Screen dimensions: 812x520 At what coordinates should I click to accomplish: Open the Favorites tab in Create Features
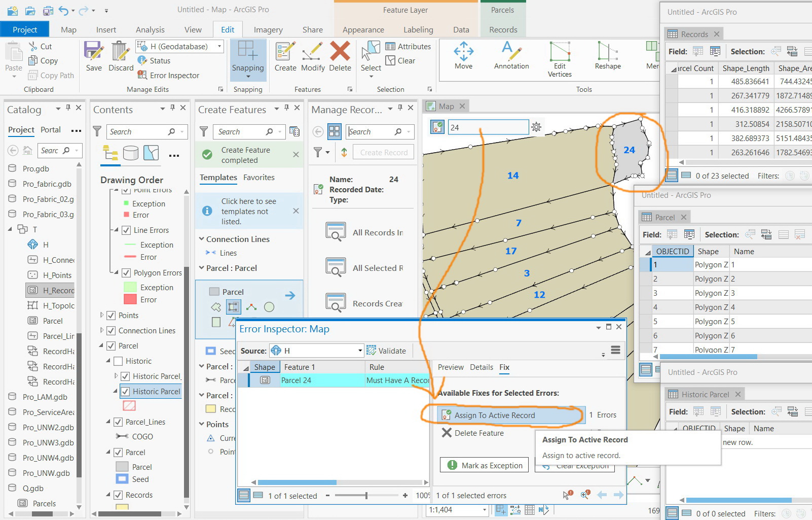point(259,178)
